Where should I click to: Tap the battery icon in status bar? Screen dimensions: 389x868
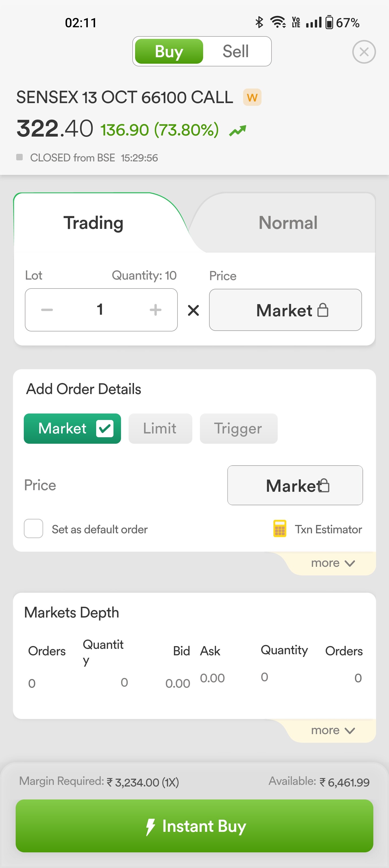pyautogui.click(x=329, y=23)
